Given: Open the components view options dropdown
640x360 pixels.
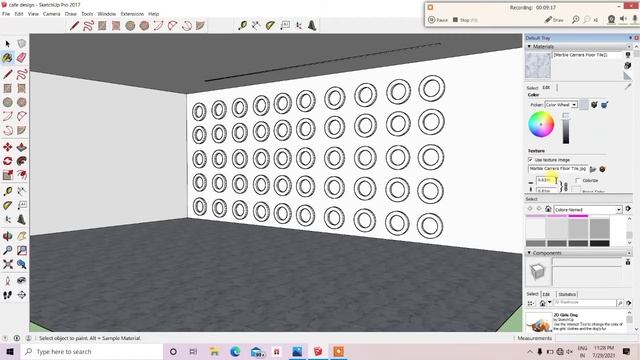Looking at the screenshot, I should [x=531, y=303].
